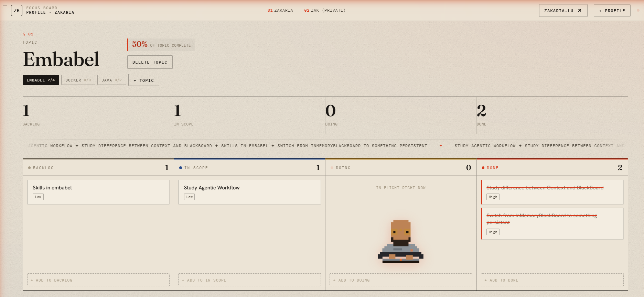Click the DELETE TOPIC button
Image resolution: width=644 pixels, height=297 pixels.
tap(150, 62)
